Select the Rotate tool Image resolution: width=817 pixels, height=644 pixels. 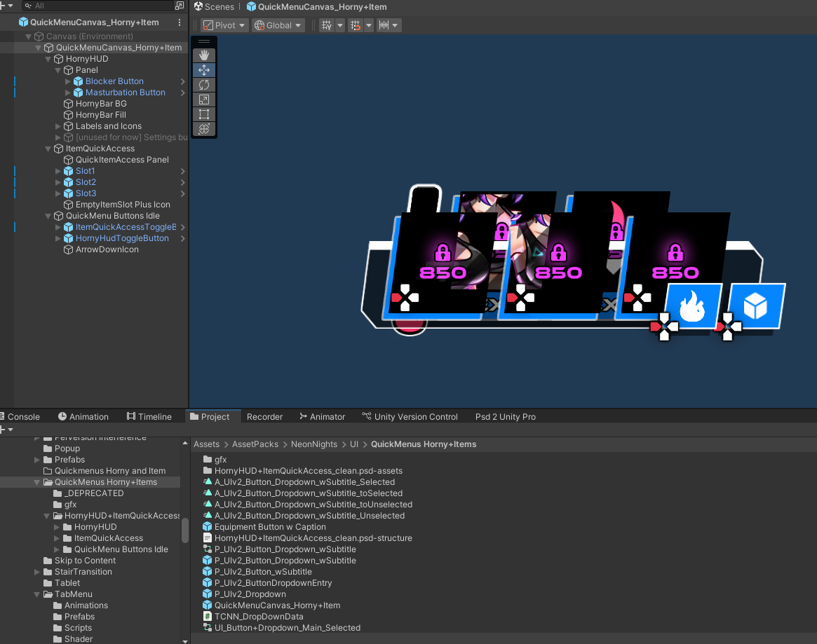click(204, 85)
